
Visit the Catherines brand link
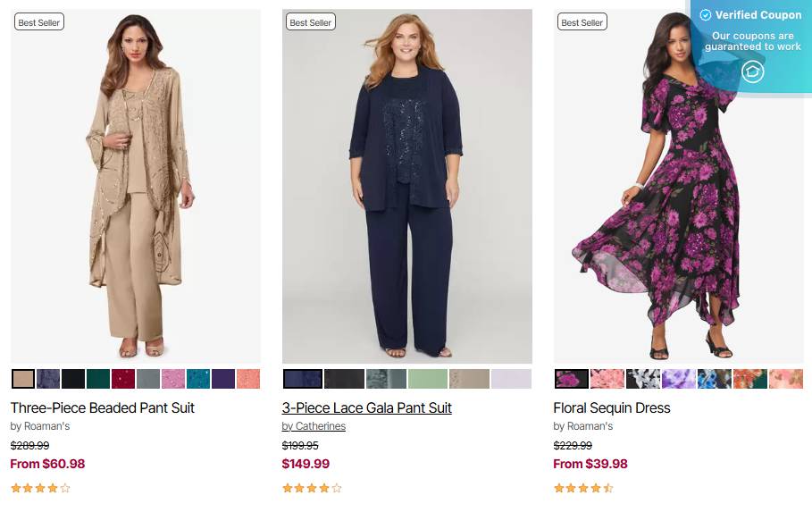(314, 426)
